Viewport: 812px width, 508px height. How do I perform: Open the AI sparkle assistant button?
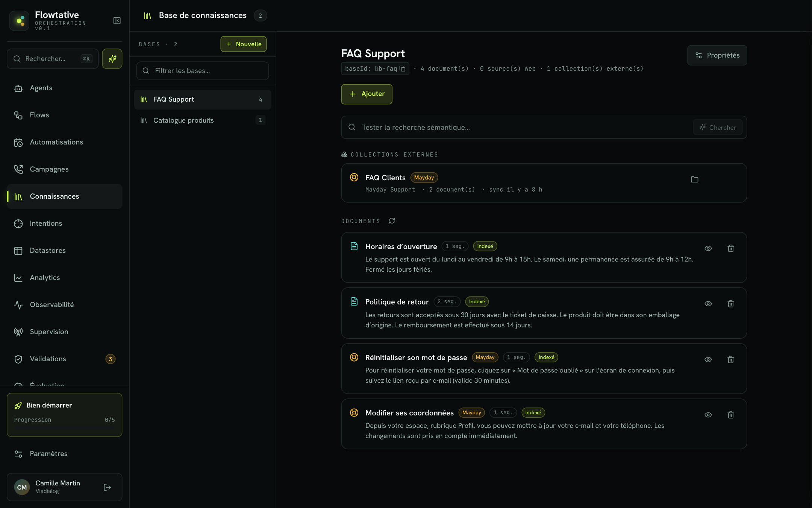(112, 59)
